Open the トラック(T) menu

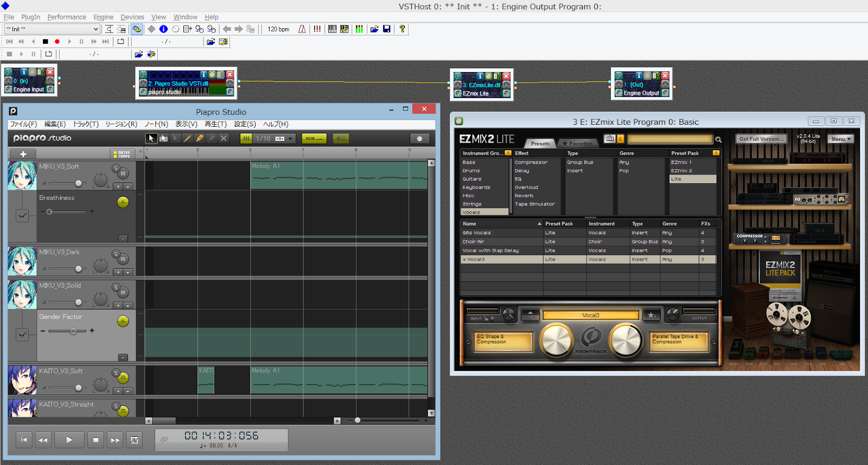[86, 124]
